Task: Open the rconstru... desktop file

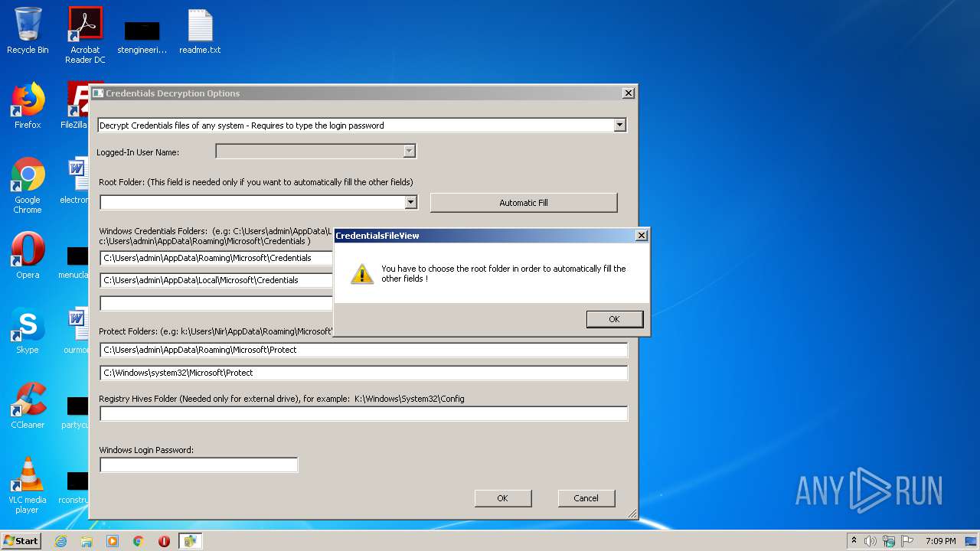Action: [x=74, y=487]
